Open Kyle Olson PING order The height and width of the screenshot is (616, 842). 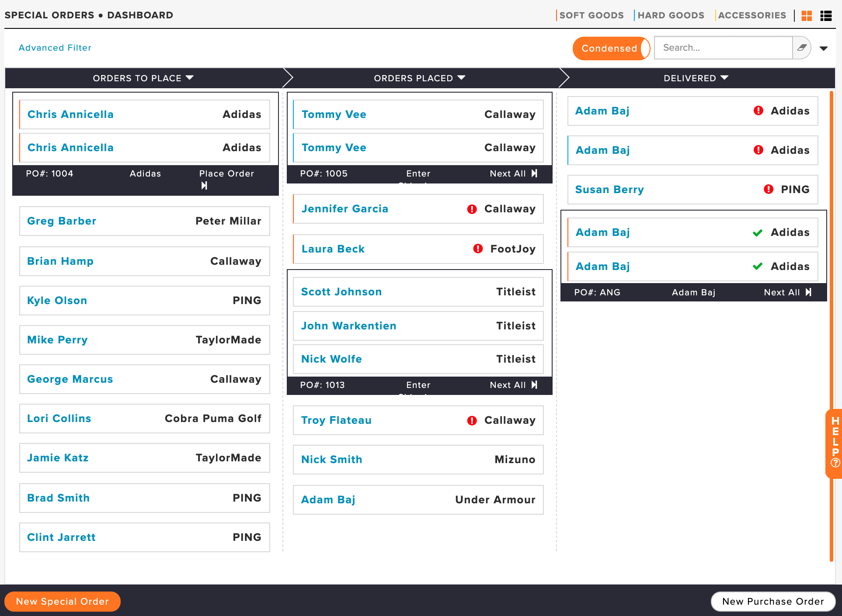[145, 301]
